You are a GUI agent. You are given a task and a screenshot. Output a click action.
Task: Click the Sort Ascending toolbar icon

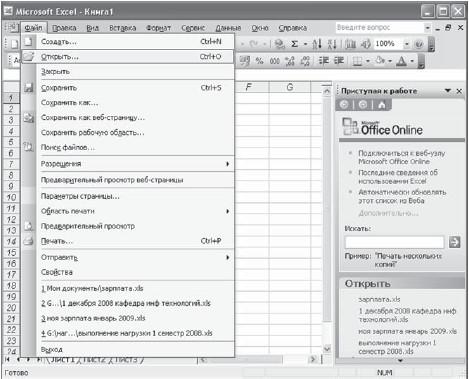(x=317, y=44)
